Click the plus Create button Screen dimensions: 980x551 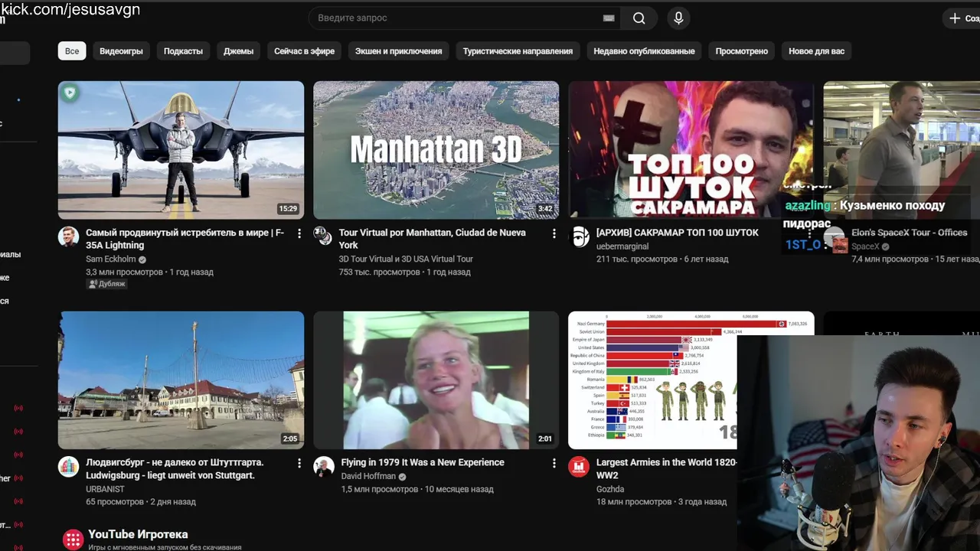(962, 18)
